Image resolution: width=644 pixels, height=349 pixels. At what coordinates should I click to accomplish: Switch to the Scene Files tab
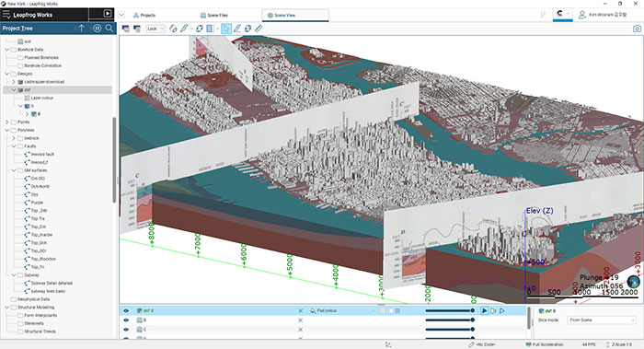213,16
